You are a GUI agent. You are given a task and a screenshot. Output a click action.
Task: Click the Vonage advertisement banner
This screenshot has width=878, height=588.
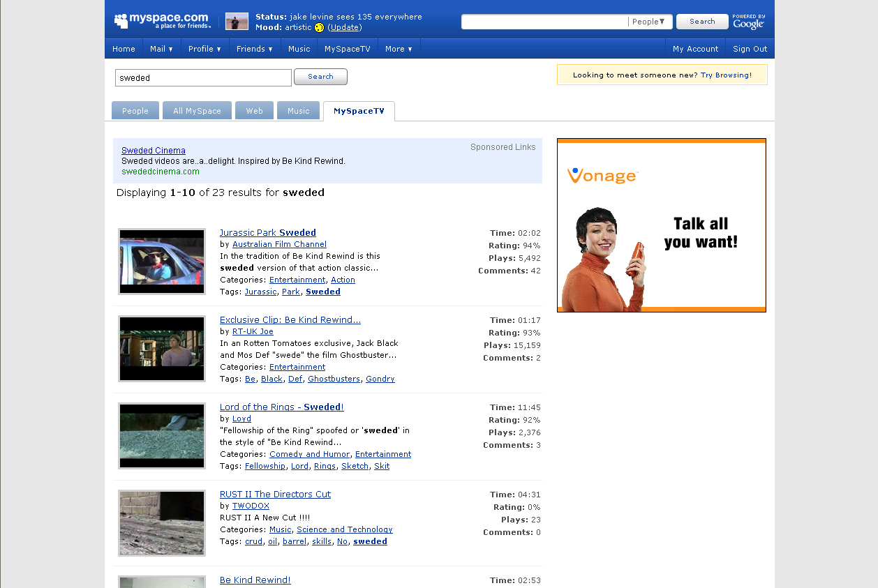pos(661,225)
